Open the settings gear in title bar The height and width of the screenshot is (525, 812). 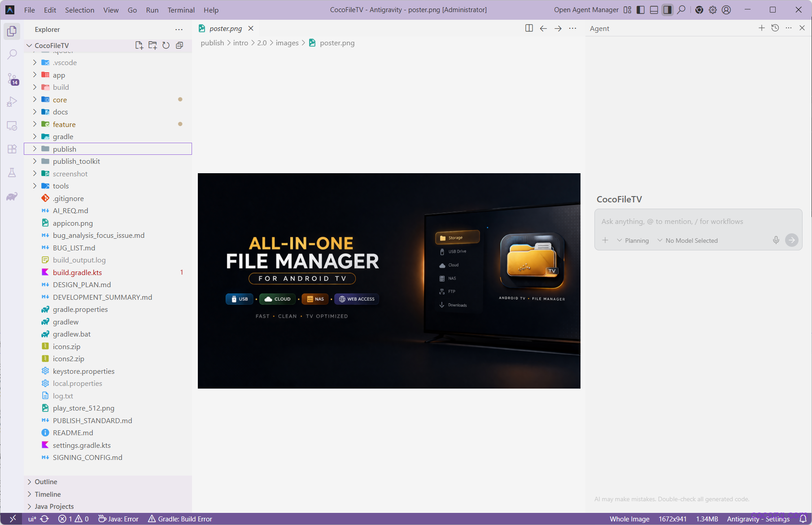click(713, 9)
